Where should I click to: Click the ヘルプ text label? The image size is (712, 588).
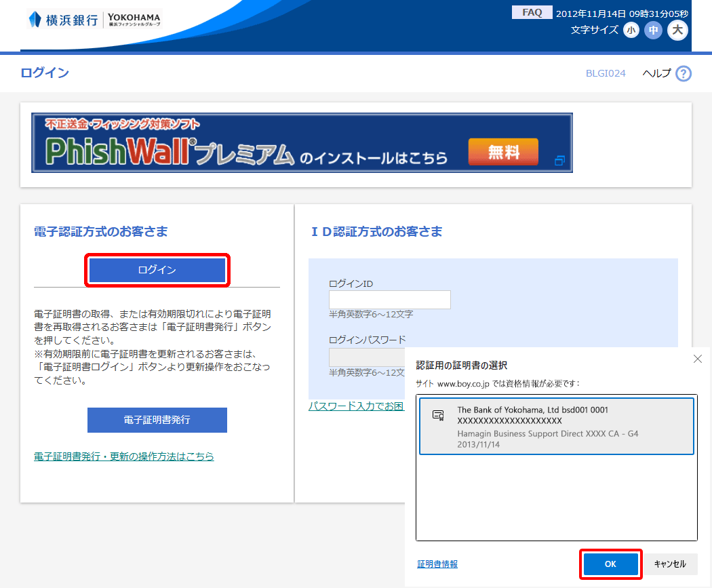(656, 73)
